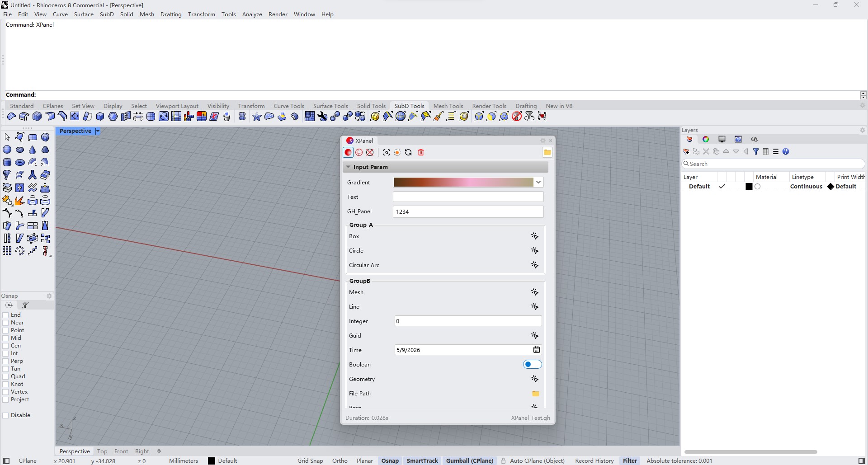Open the Gradient dropdown arrow

point(538,182)
